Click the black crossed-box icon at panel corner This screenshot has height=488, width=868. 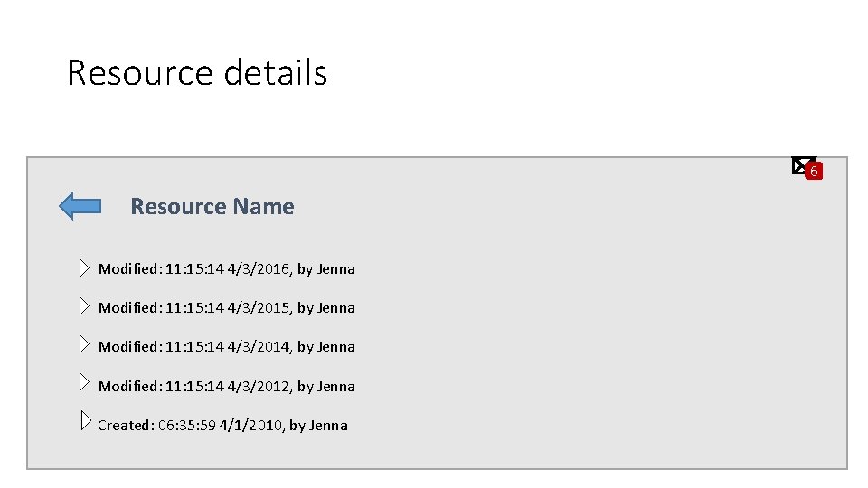tap(800, 164)
